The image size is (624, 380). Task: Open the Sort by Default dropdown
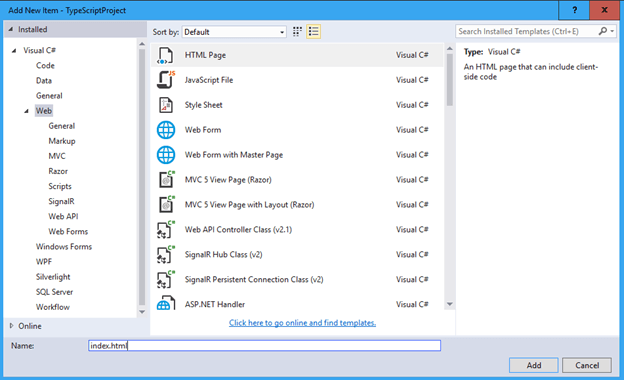pyautogui.click(x=234, y=32)
